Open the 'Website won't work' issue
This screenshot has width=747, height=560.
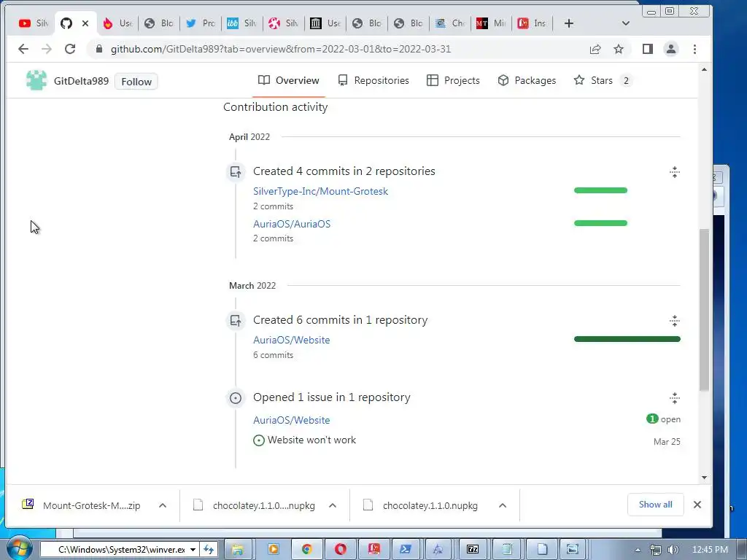[311, 440]
